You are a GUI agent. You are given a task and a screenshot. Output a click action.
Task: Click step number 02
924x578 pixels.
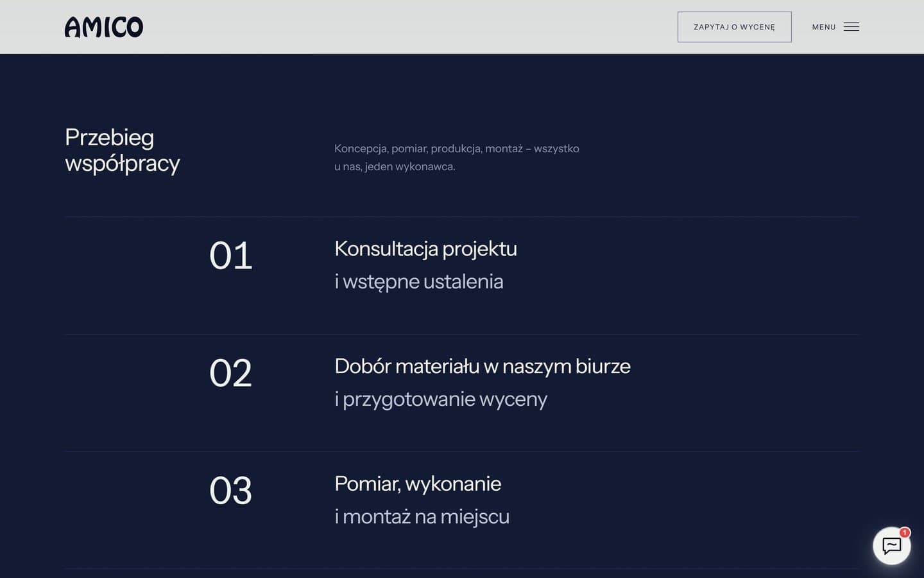pos(231,373)
